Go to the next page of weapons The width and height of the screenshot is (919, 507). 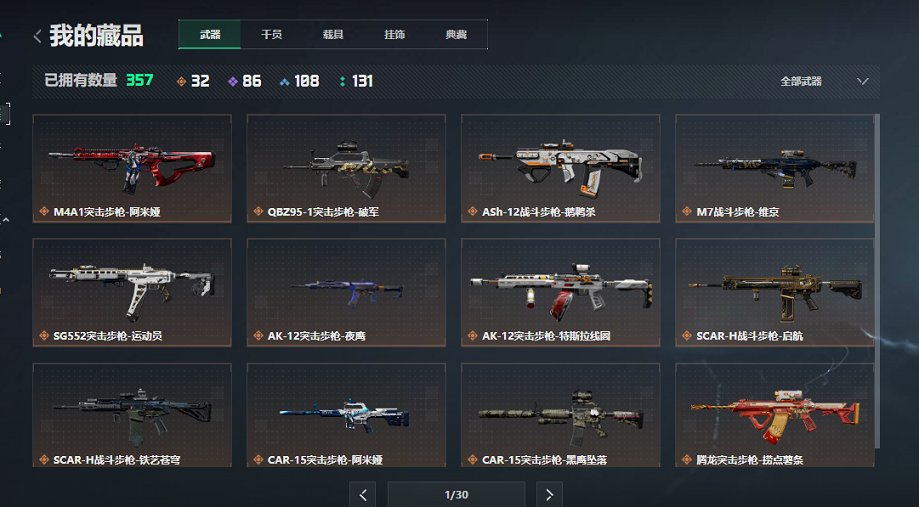[x=549, y=495]
